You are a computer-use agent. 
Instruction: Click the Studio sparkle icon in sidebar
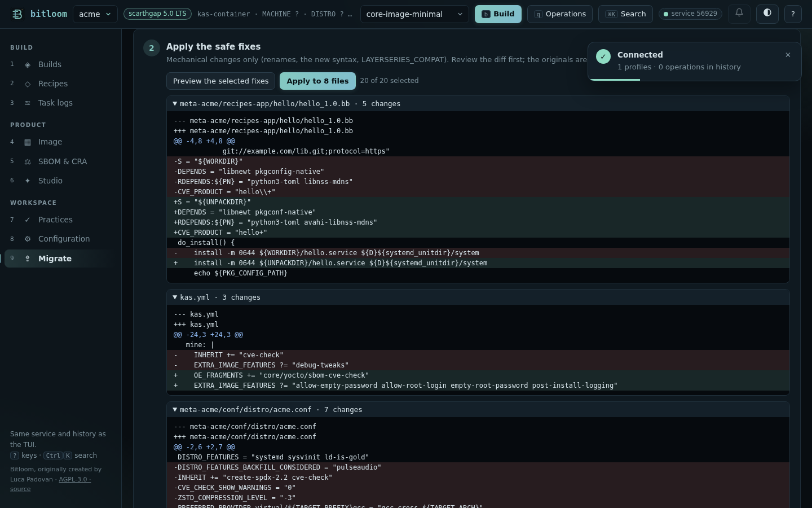pyautogui.click(x=28, y=181)
